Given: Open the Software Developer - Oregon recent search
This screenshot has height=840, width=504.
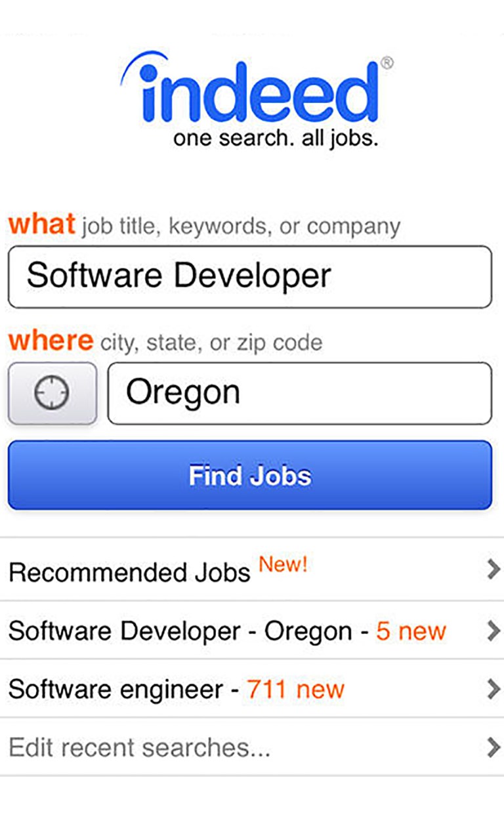Looking at the screenshot, I should 252,630.
